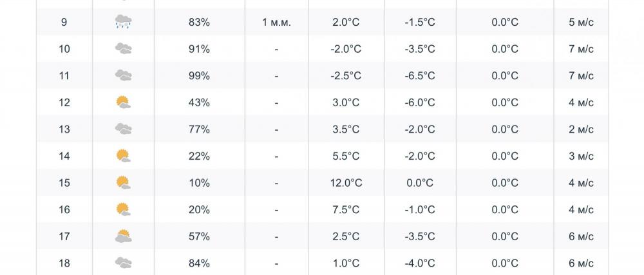
Task: Click the 12.0°C temperature for day 15
Action: [x=346, y=183]
